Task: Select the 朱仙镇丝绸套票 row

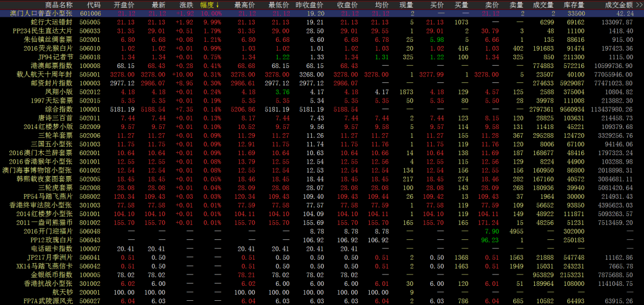Action: click(x=322, y=39)
